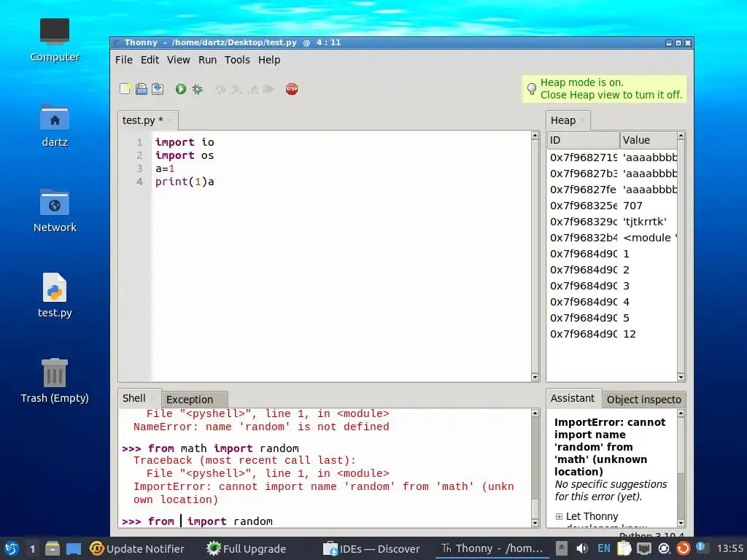Image resolution: width=747 pixels, height=560 pixels.
Task: Select heap row with value 707
Action: click(612, 206)
